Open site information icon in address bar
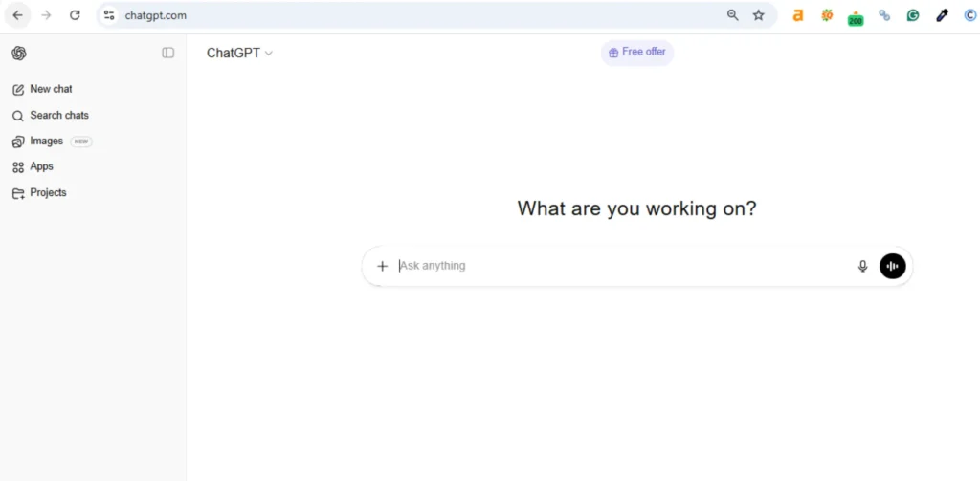 (109, 15)
